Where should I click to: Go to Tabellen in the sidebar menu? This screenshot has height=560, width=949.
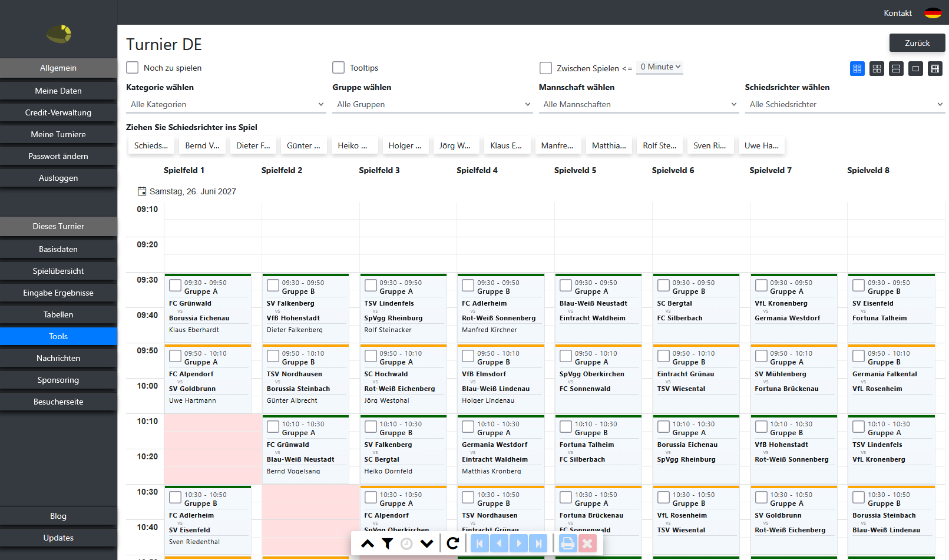click(x=58, y=314)
